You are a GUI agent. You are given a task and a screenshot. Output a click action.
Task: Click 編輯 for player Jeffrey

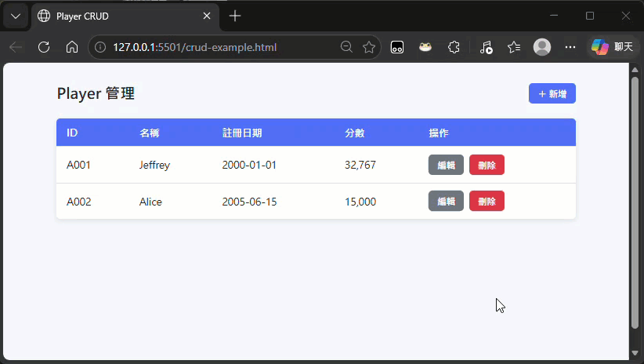[446, 165]
